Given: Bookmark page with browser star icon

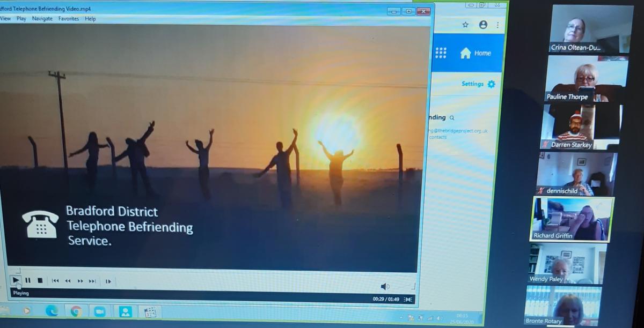Looking at the screenshot, I should tap(465, 25).
